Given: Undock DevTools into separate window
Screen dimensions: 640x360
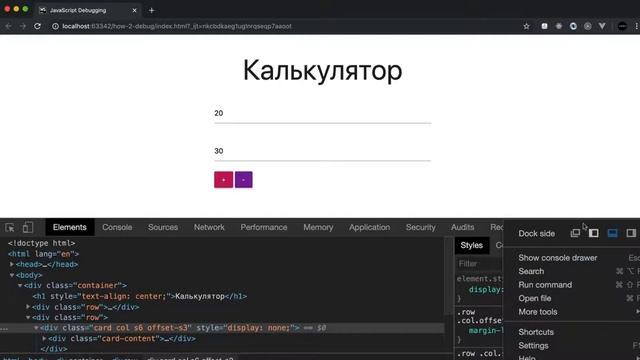Looking at the screenshot, I should pos(575,233).
